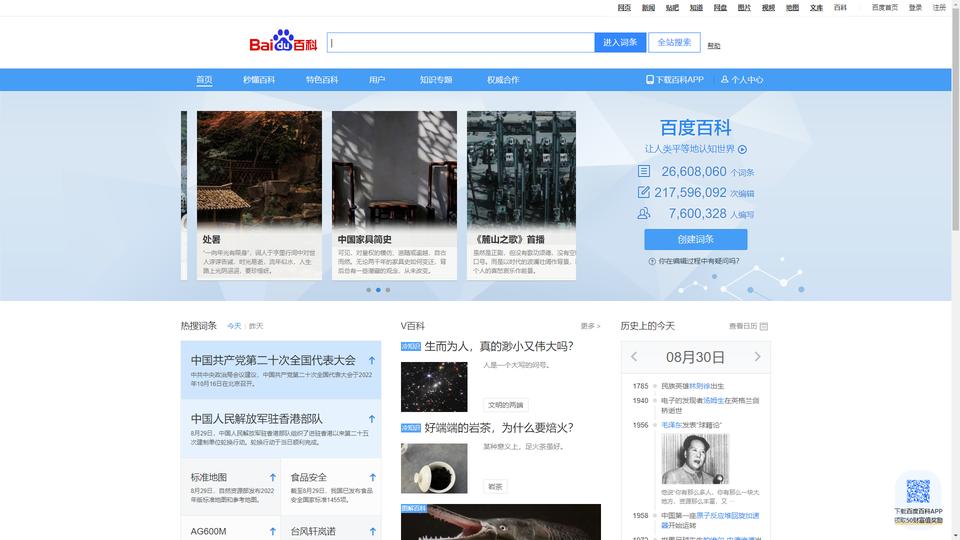Viewport: 960px width, 540px height.
Task: Open 新闻 in the top navigation
Action: click(x=648, y=7)
